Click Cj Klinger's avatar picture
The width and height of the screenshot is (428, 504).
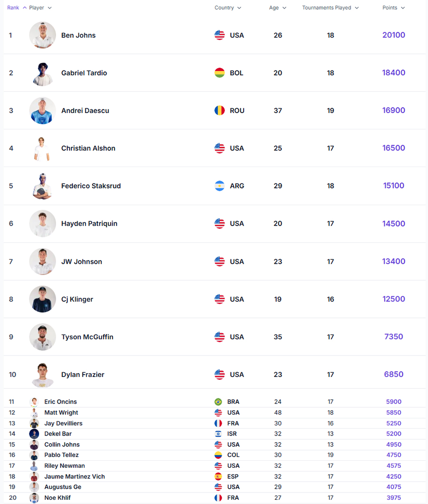tap(42, 299)
